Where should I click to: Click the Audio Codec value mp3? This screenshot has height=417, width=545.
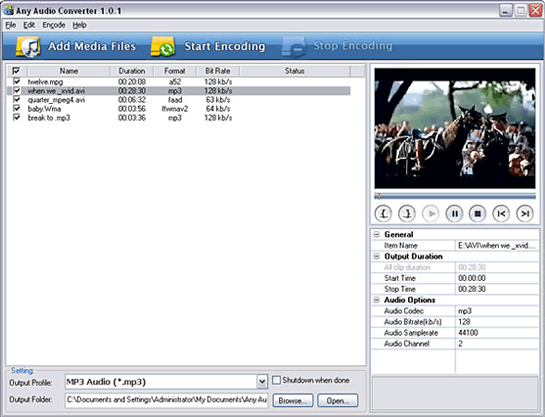(x=465, y=311)
